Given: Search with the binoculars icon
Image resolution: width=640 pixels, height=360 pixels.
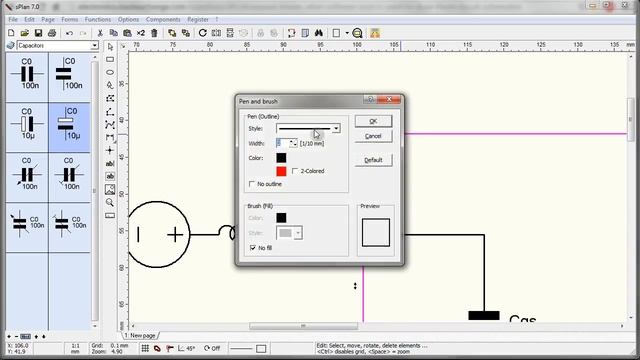Looking at the screenshot, I should click(x=319, y=33).
